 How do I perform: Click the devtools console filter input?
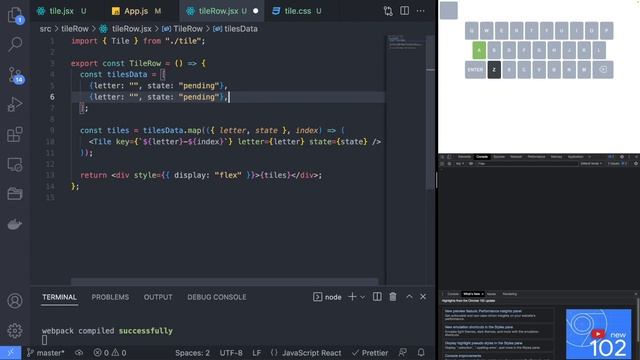click(527, 164)
